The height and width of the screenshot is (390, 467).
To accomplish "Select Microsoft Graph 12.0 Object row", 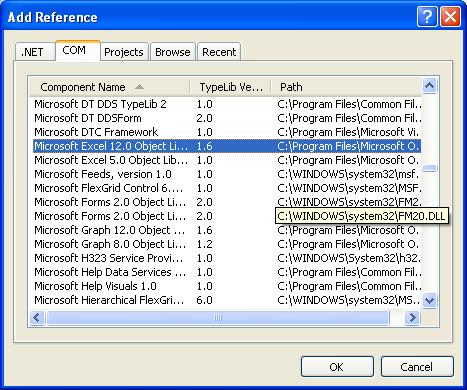I will pyautogui.click(x=227, y=230).
